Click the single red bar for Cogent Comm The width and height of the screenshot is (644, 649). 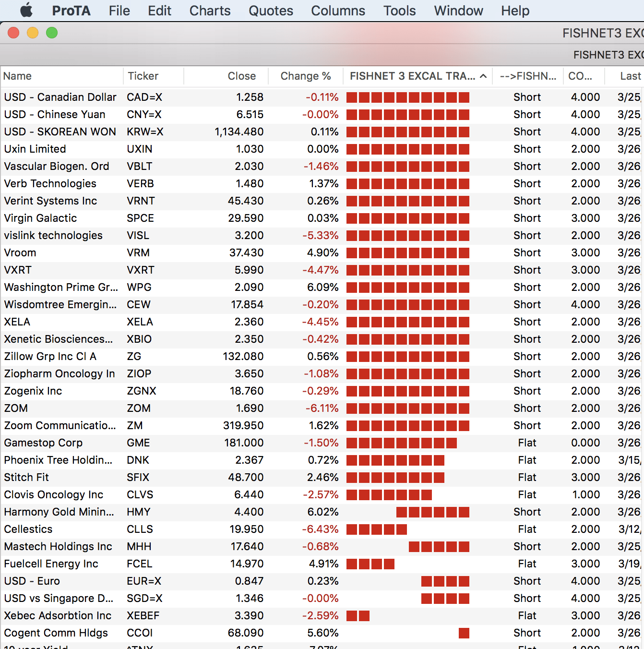click(464, 633)
